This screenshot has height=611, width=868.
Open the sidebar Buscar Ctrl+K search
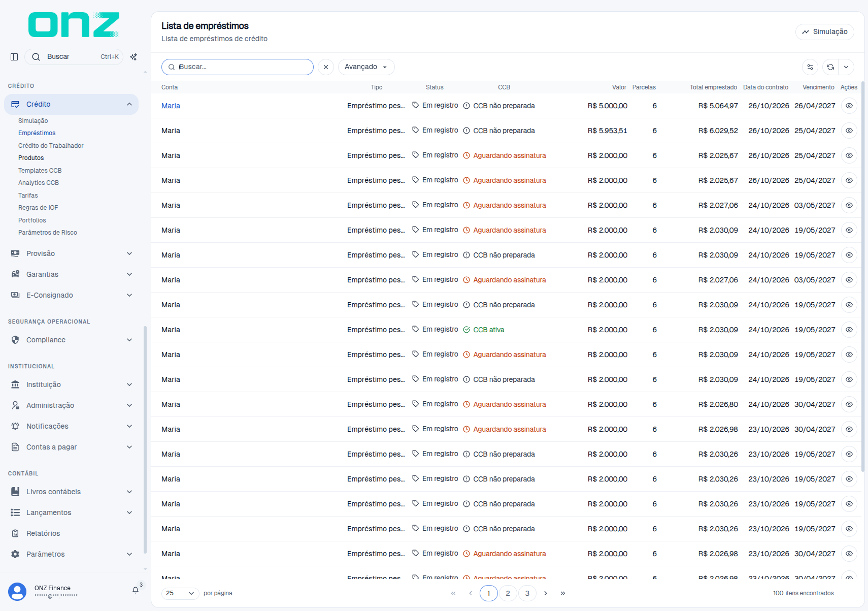click(74, 57)
